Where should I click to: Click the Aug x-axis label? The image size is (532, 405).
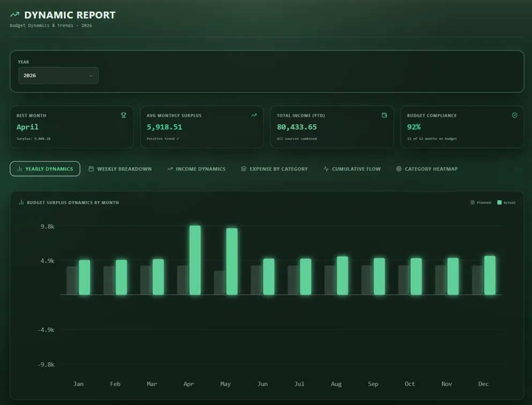click(336, 384)
